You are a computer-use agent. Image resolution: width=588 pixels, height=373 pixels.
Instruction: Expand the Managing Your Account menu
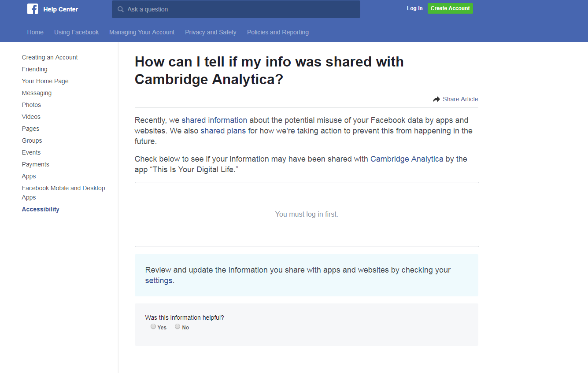pos(142,32)
